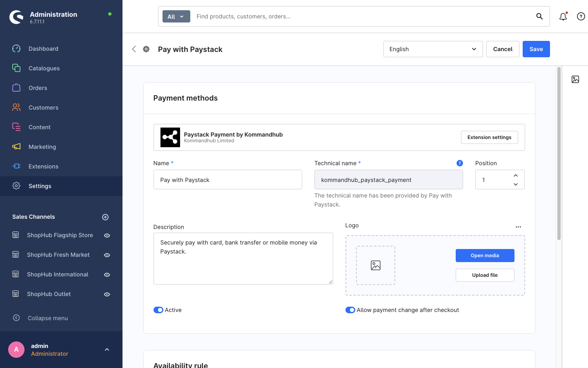Open the help question mark icon

[x=581, y=16]
